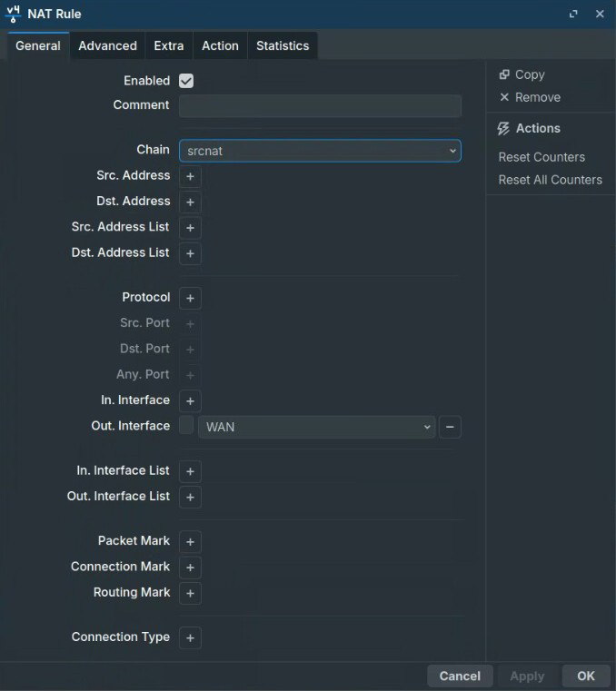Click the Cancel button
Screen dimensions: 616x691
click(x=460, y=676)
